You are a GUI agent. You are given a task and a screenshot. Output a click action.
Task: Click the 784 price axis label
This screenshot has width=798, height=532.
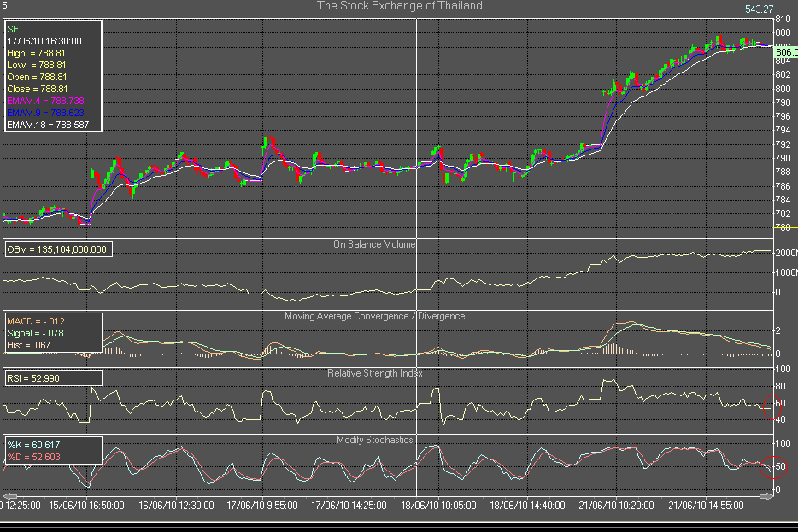click(783, 200)
